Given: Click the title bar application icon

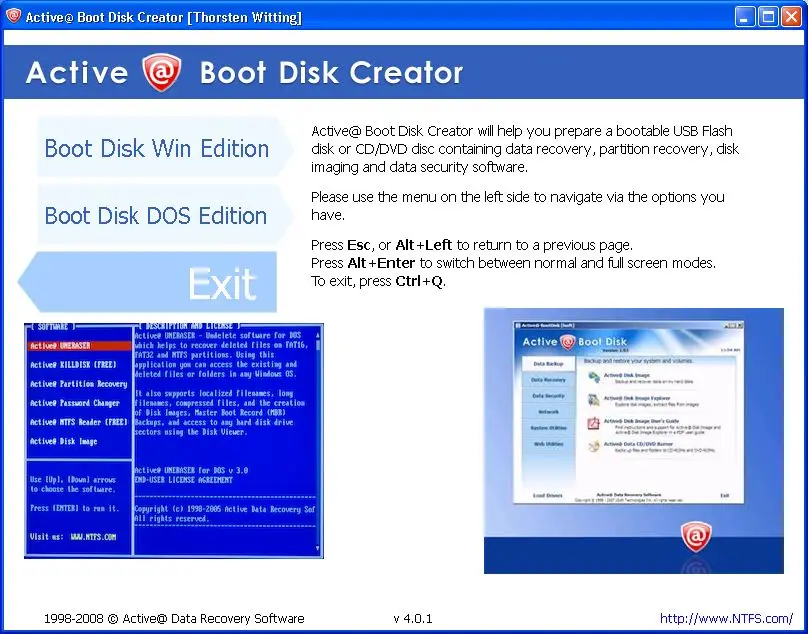Looking at the screenshot, I should [x=13, y=16].
